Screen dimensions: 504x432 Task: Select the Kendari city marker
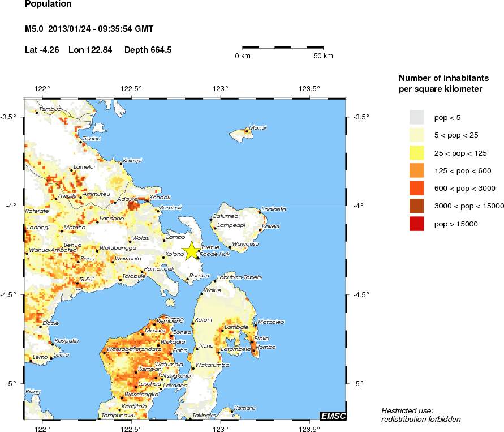pos(148,200)
